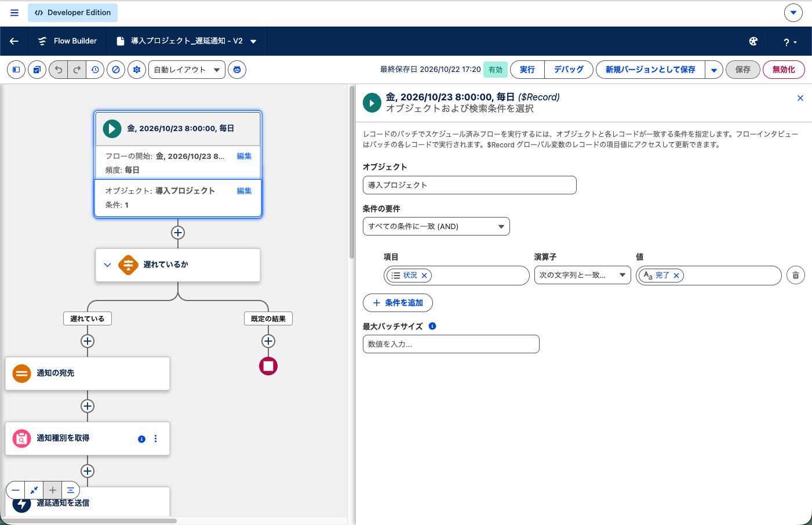Open the hamburger navigation menu
812x525 pixels.
[14, 13]
